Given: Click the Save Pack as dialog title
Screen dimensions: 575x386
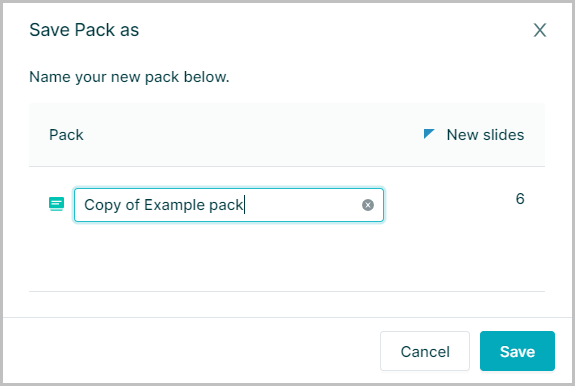Looking at the screenshot, I should 84,30.
